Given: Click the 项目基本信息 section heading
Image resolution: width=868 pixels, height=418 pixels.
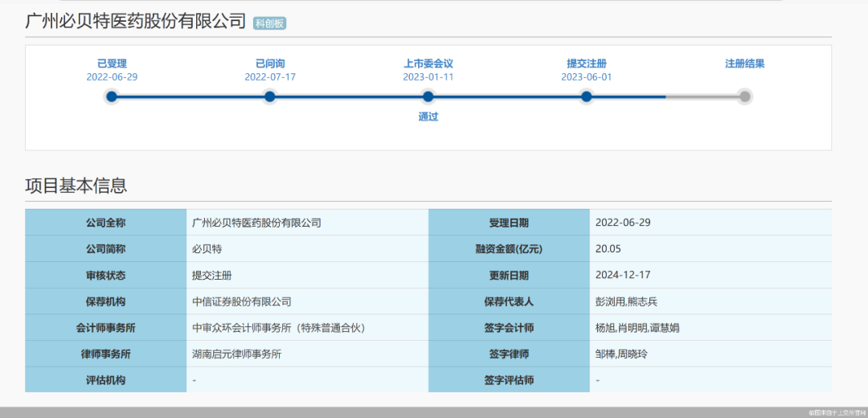Looking at the screenshot, I should tap(76, 186).
